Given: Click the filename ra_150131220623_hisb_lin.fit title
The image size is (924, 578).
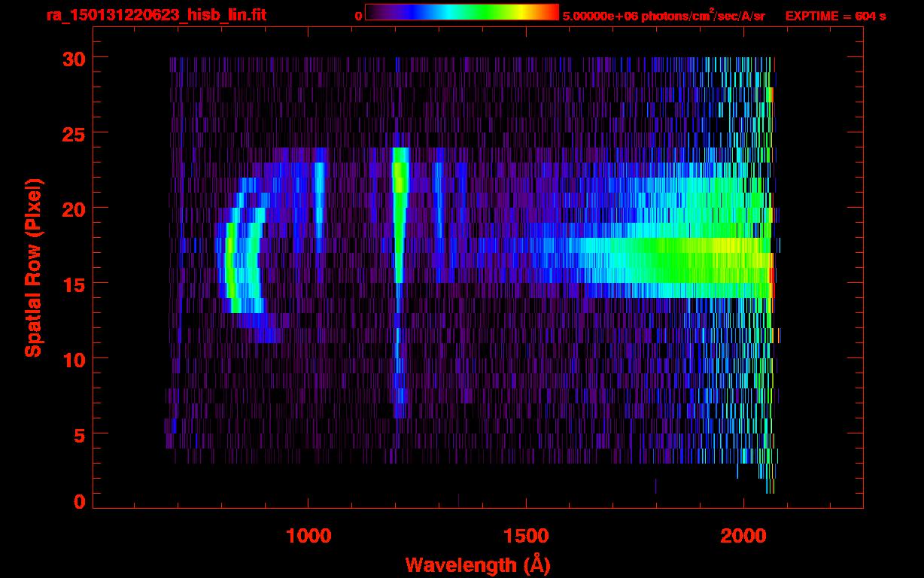Looking at the screenshot, I should pyautogui.click(x=156, y=14).
